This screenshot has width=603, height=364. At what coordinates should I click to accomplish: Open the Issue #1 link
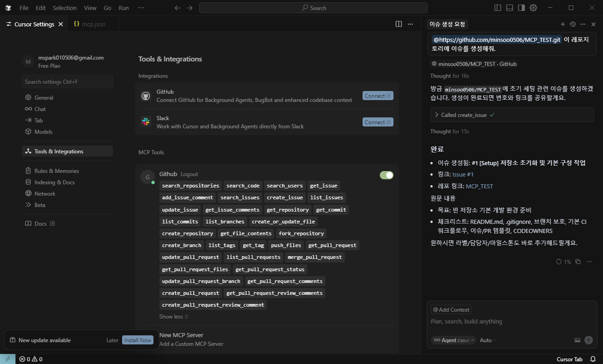coord(463,174)
